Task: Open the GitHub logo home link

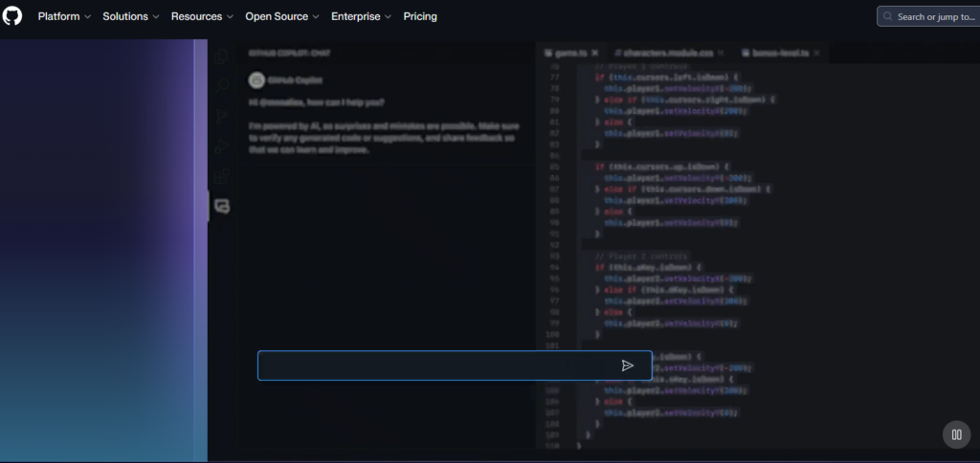Action: (11, 16)
